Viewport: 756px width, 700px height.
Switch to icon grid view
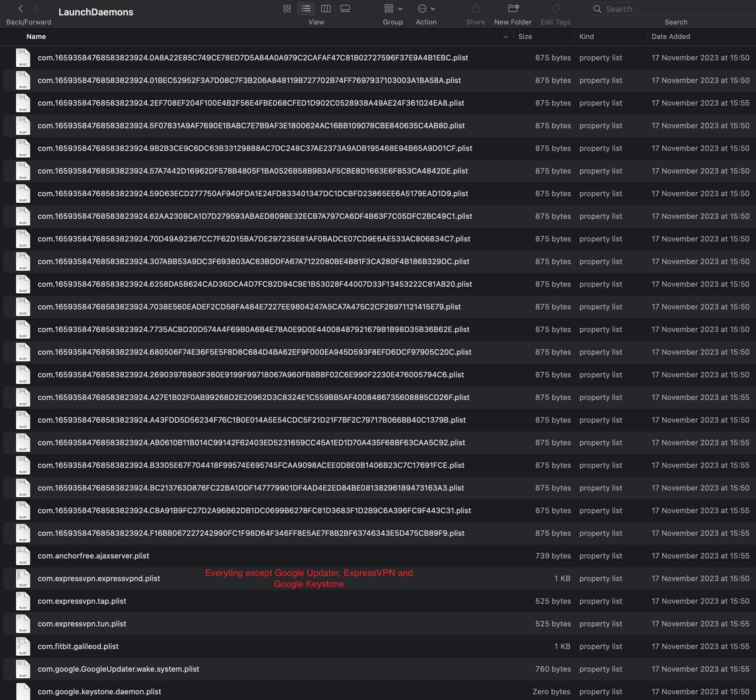tap(287, 9)
